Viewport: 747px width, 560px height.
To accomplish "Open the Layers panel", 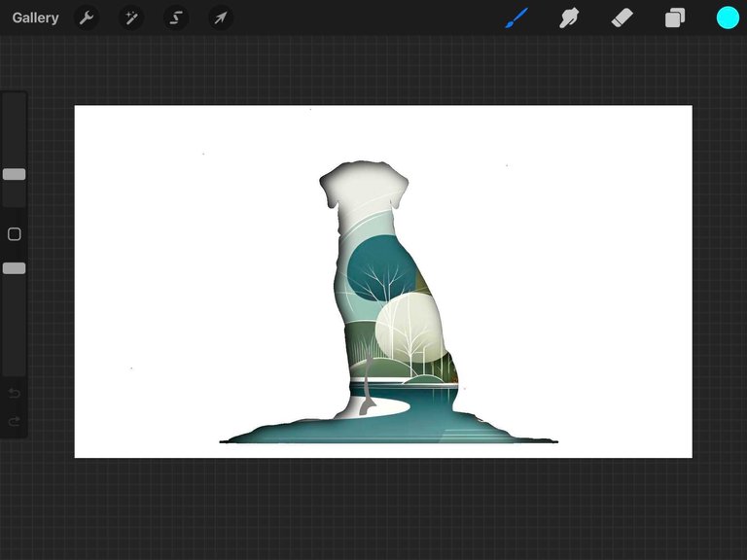I will [675, 17].
